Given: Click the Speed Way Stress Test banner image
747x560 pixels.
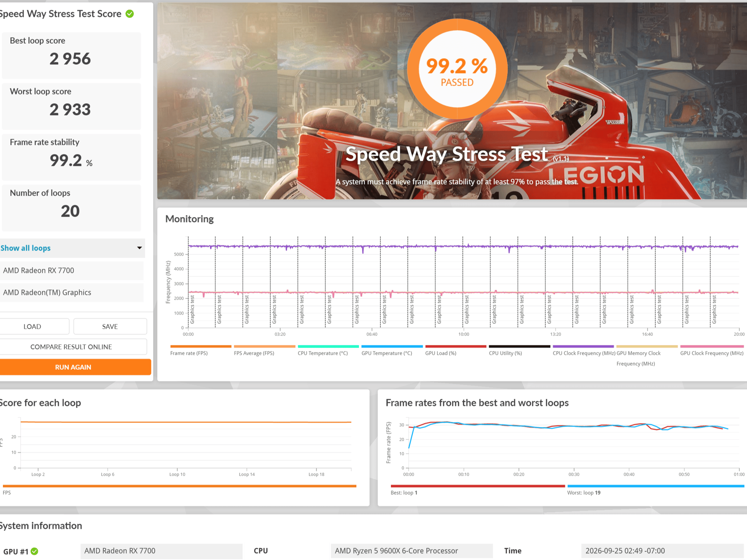Looking at the screenshot, I should tap(452, 101).
